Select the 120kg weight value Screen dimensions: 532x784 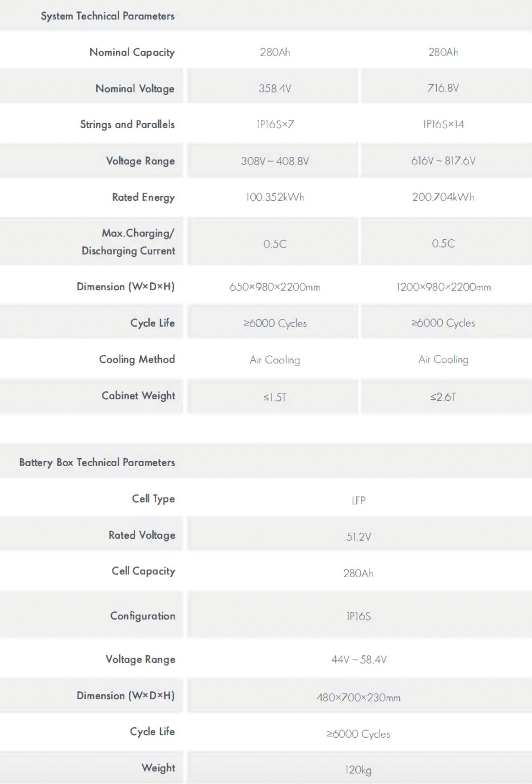coord(359,770)
